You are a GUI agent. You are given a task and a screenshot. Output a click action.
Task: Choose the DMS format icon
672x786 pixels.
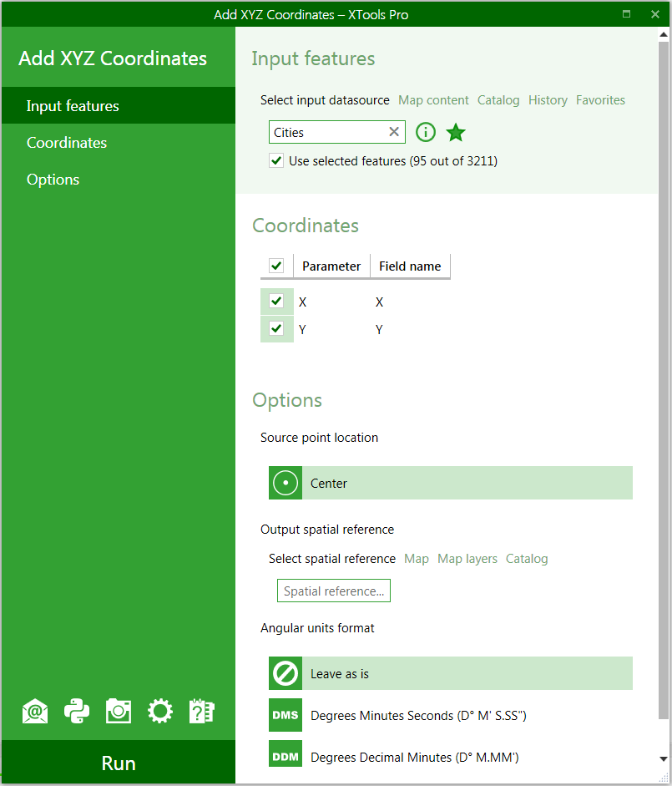coord(285,715)
